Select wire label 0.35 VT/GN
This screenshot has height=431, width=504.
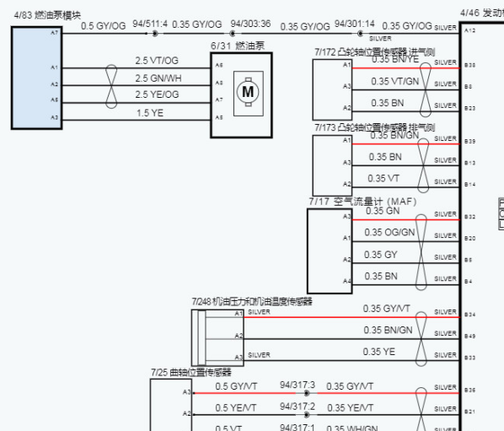(x=395, y=81)
